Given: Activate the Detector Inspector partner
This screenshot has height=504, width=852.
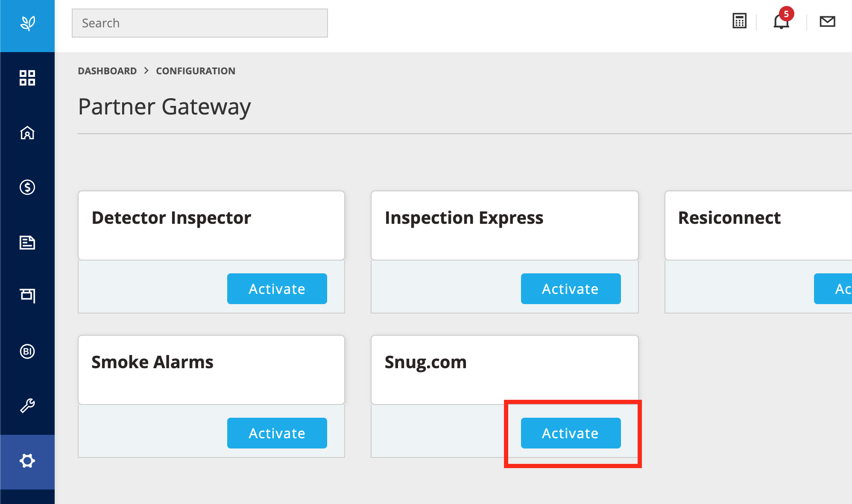Looking at the screenshot, I should [x=277, y=289].
